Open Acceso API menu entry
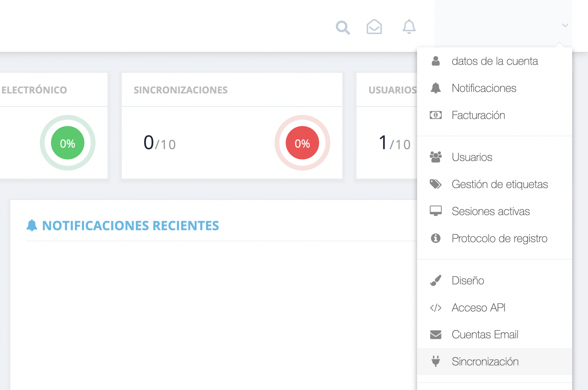Image resolution: width=588 pixels, height=390 pixels. point(495,308)
